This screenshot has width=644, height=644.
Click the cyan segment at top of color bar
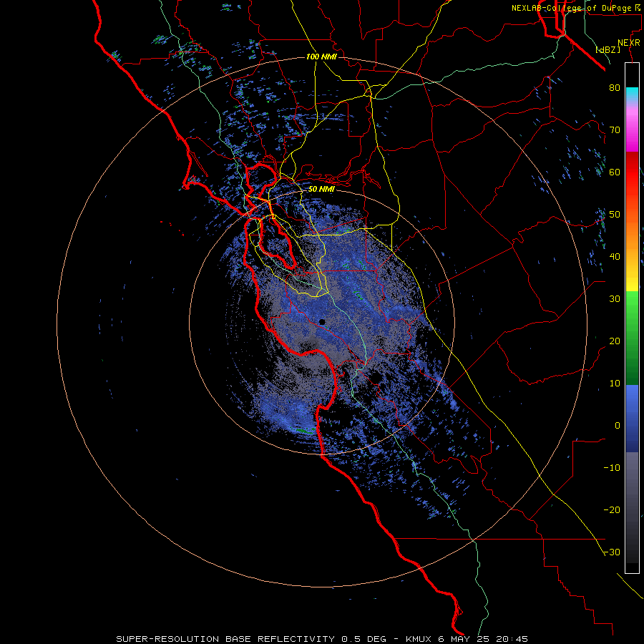click(632, 94)
